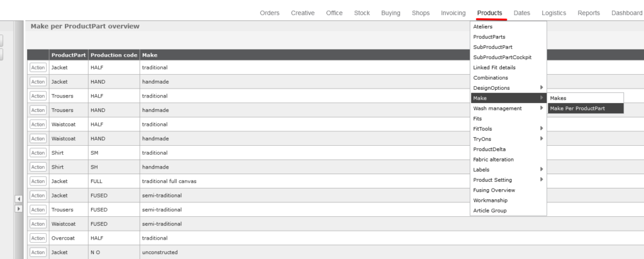The image size is (644, 259).
Task: Open Fusing Overview from the Products menu
Action: pos(494,190)
